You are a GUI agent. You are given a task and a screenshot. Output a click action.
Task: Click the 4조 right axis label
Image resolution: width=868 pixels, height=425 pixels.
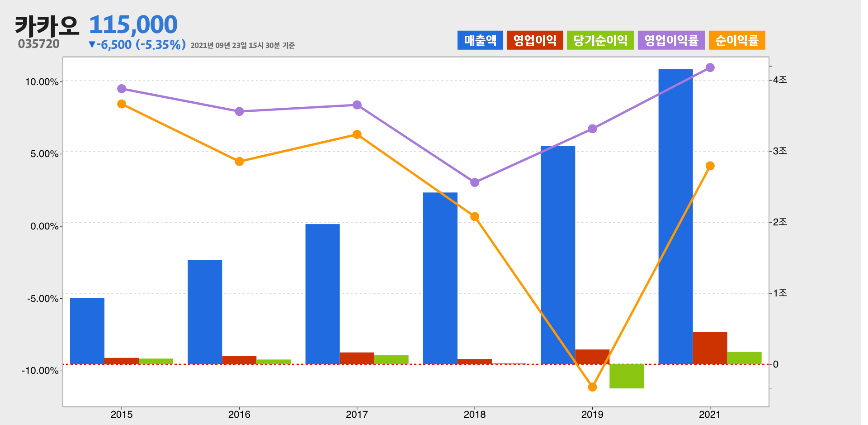click(780, 80)
